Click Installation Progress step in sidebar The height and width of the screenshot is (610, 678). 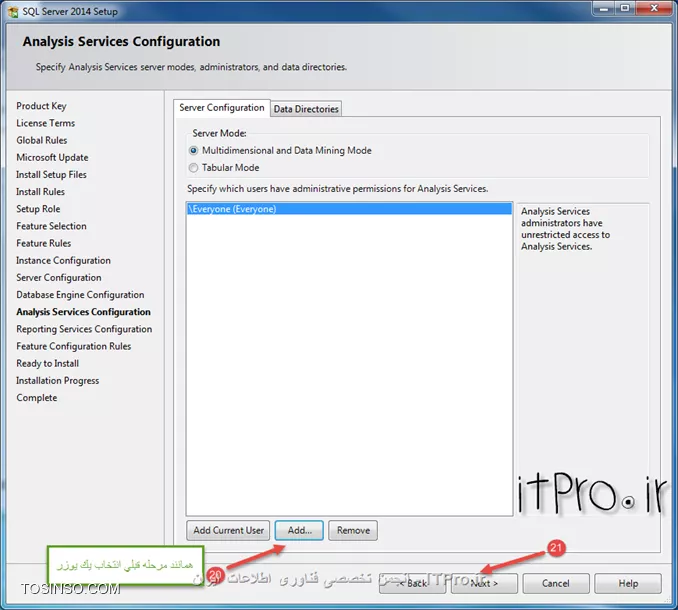(x=58, y=381)
